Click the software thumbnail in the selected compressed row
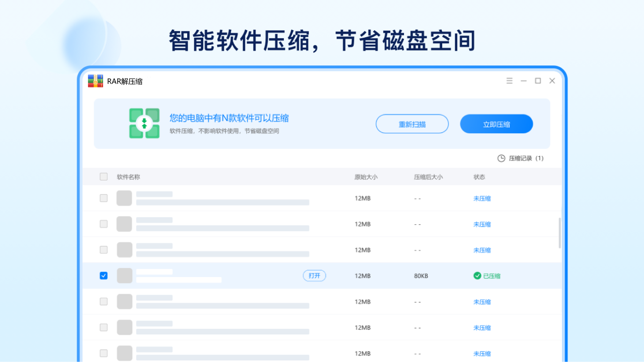644x362 pixels. 124,276
